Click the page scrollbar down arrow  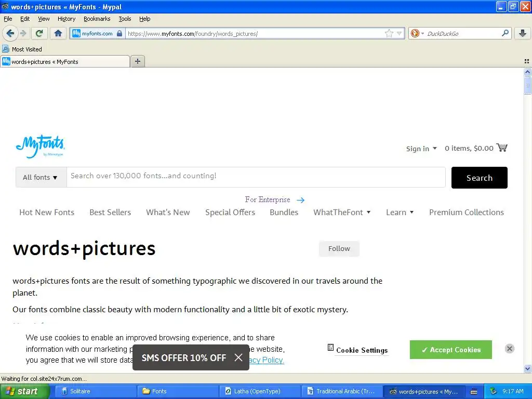click(527, 368)
